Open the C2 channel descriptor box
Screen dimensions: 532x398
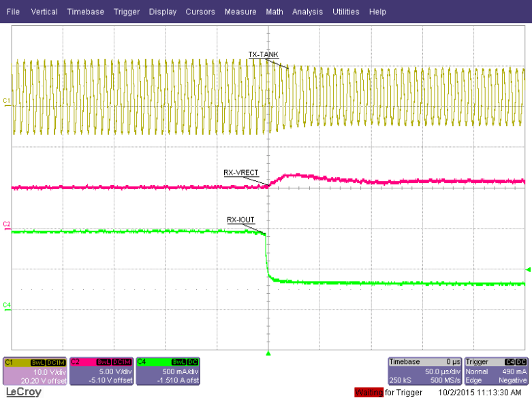(101, 371)
